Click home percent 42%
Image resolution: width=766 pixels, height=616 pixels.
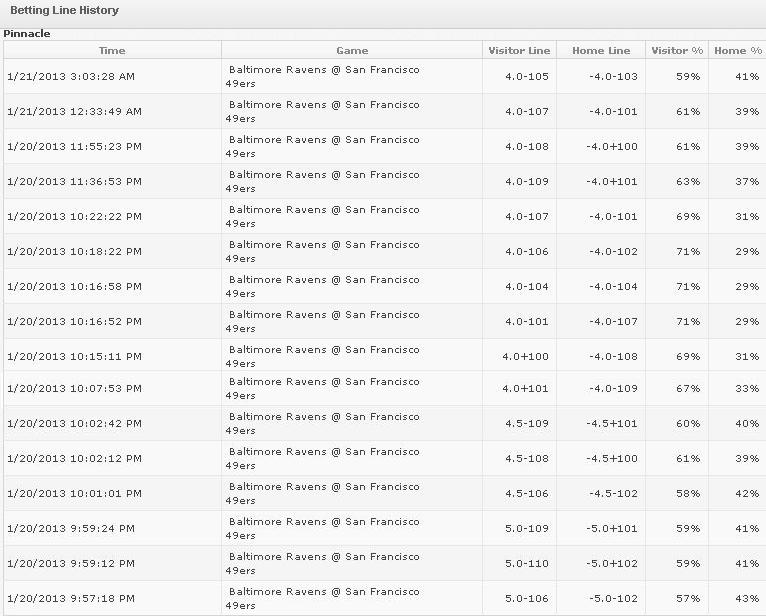coord(747,494)
